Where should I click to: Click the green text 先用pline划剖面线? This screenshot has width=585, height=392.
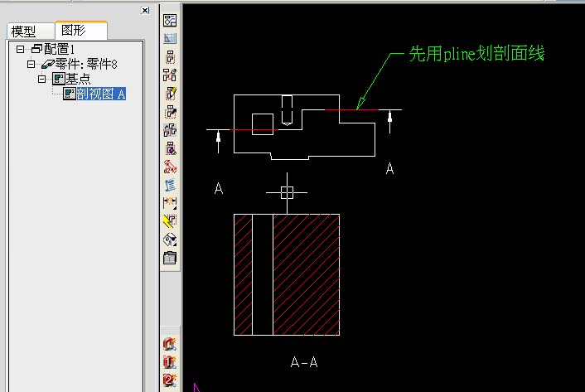coord(476,53)
